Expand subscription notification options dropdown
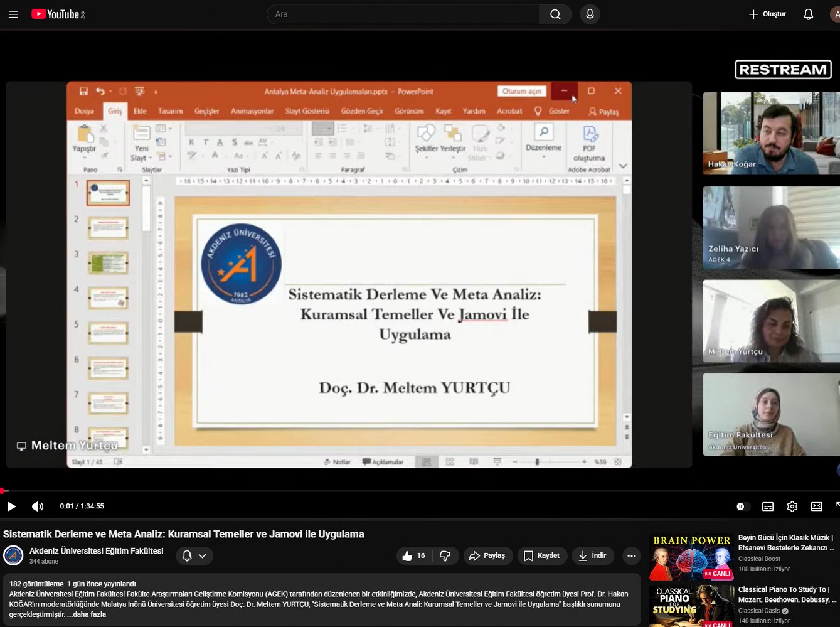Image resolution: width=840 pixels, height=627 pixels. (194, 555)
